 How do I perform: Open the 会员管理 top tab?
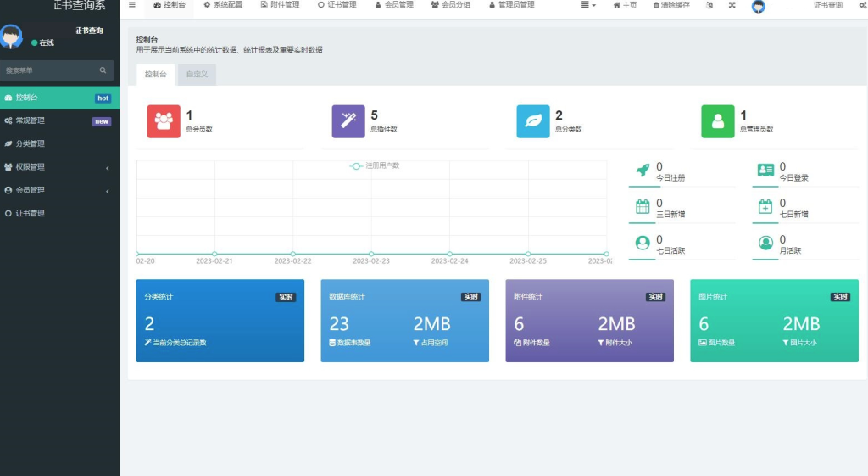point(394,5)
